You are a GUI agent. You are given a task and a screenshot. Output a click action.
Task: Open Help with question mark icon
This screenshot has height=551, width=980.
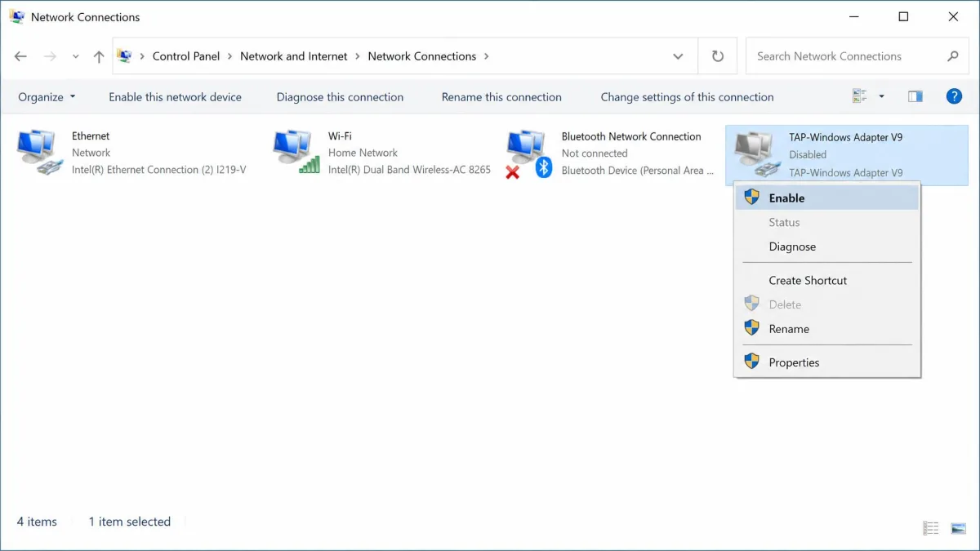click(x=954, y=96)
